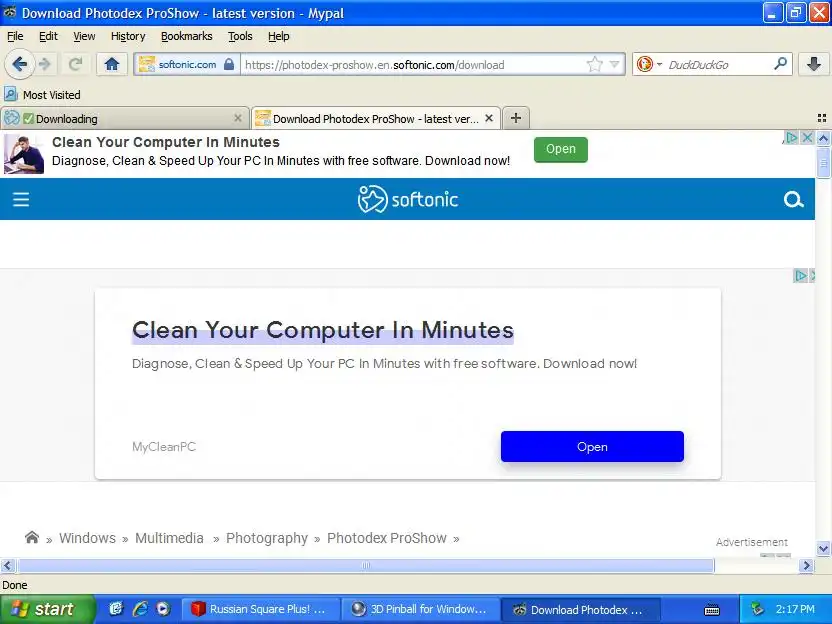Open Softonic site search magnifier

pyautogui.click(x=793, y=200)
